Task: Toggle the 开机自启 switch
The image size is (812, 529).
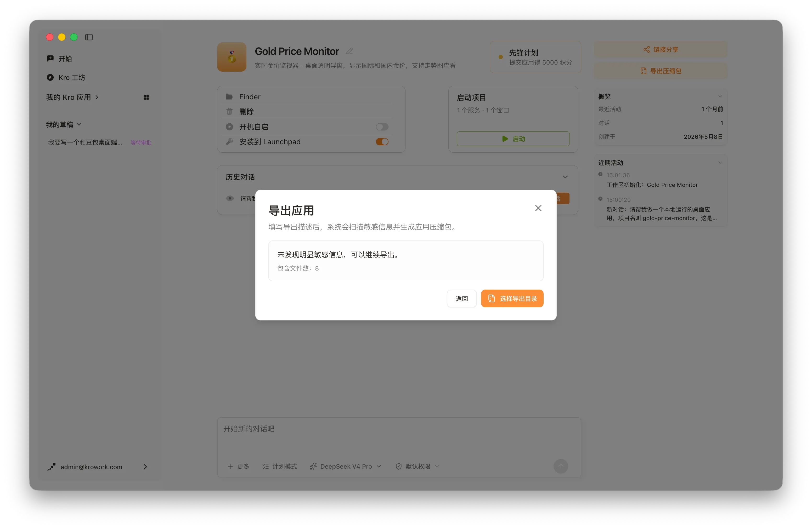Action: point(382,127)
